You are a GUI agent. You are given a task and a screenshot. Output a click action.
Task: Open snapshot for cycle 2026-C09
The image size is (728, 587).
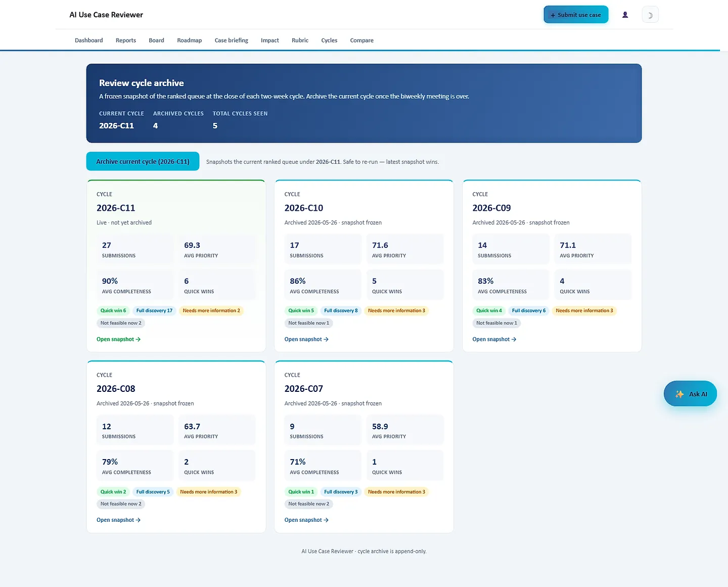[x=494, y=339]
